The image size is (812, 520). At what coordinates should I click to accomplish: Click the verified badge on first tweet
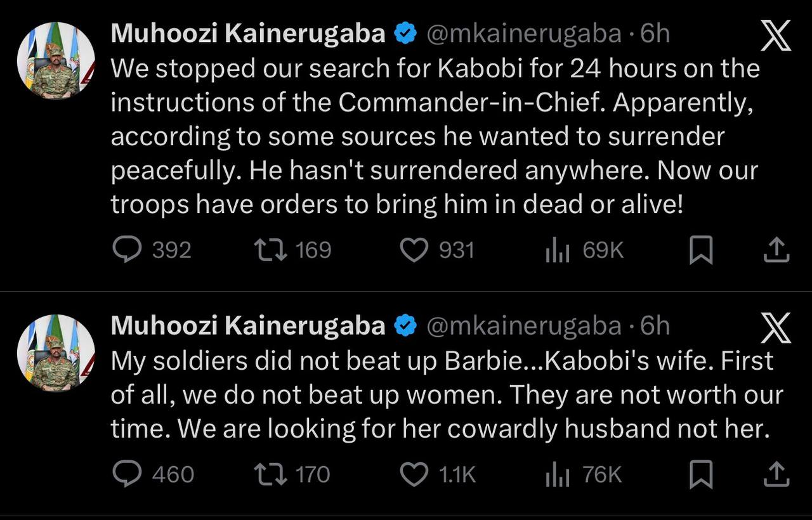coord(405,34)
